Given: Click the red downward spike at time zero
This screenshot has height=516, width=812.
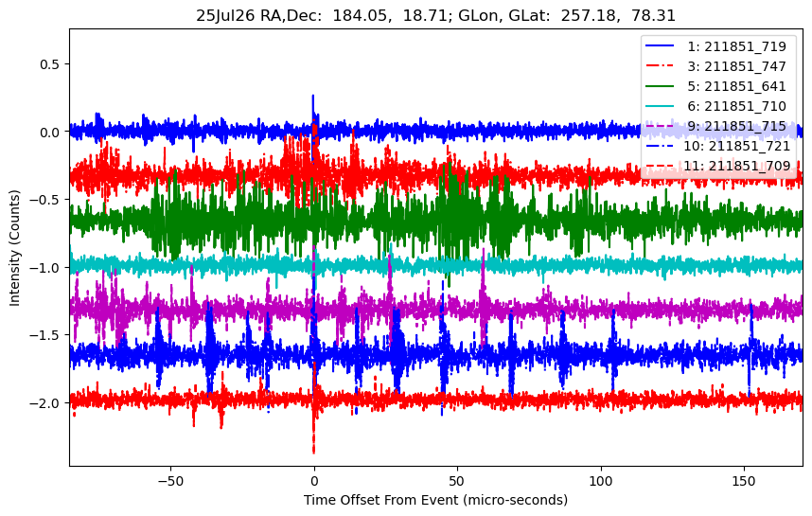Looking at the screenshot, I should 314,447.
